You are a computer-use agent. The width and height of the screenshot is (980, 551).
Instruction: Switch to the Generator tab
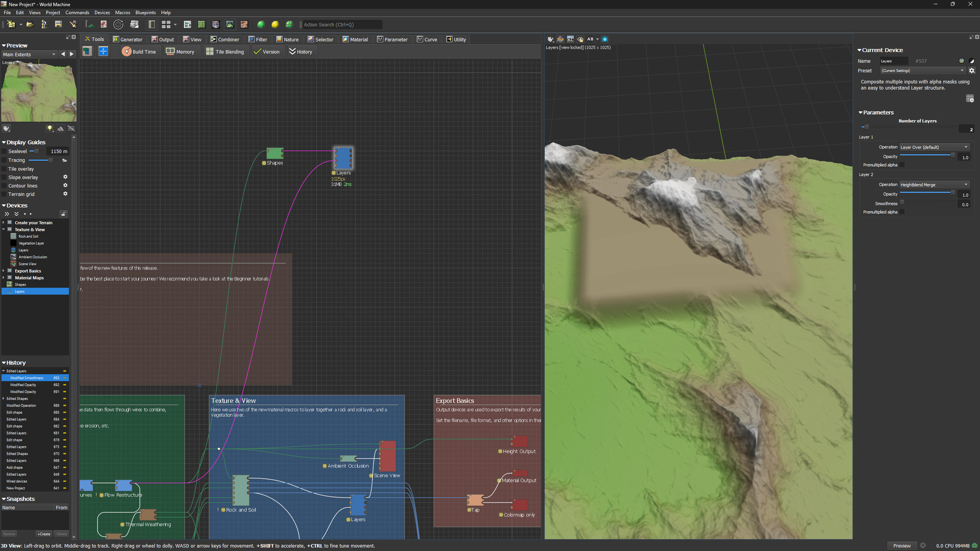[128, 39]
